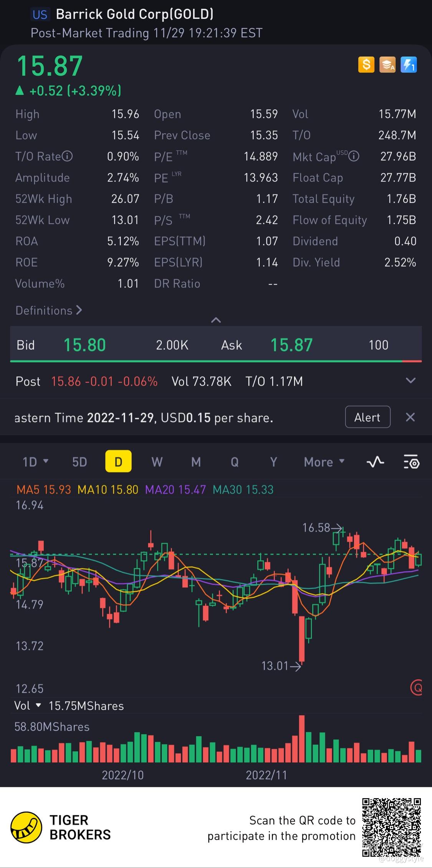
Task: Tap the orange dollar sign badge icon
Action: (x=366, y=64)
